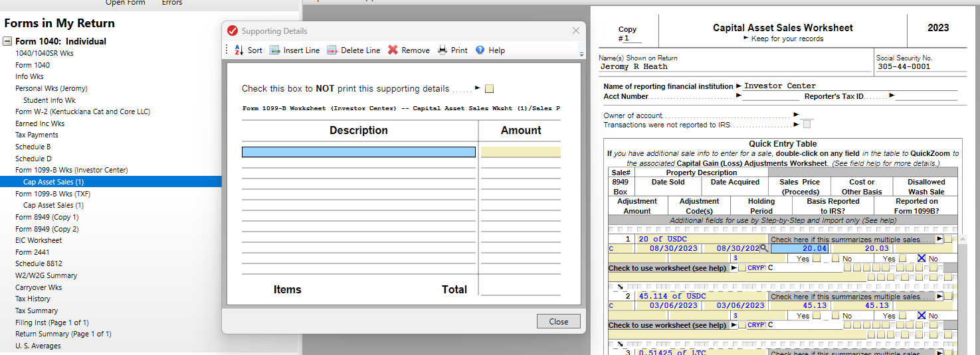Image resolution: width=980 pixels, height=355 pixels.
Task: Check the box to NOT print supporting details
Action: pyautogui.click(x=490, y=89)
